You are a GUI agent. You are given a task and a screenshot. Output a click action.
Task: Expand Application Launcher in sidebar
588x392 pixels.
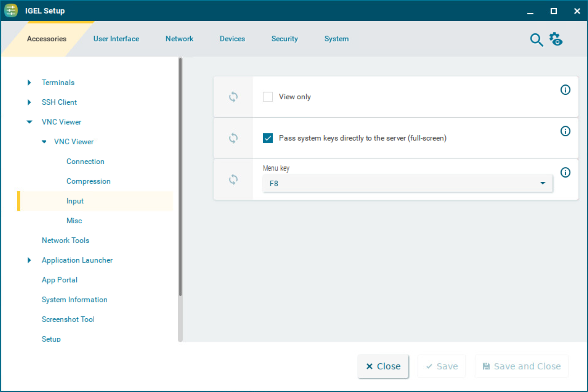click(29, 260)
